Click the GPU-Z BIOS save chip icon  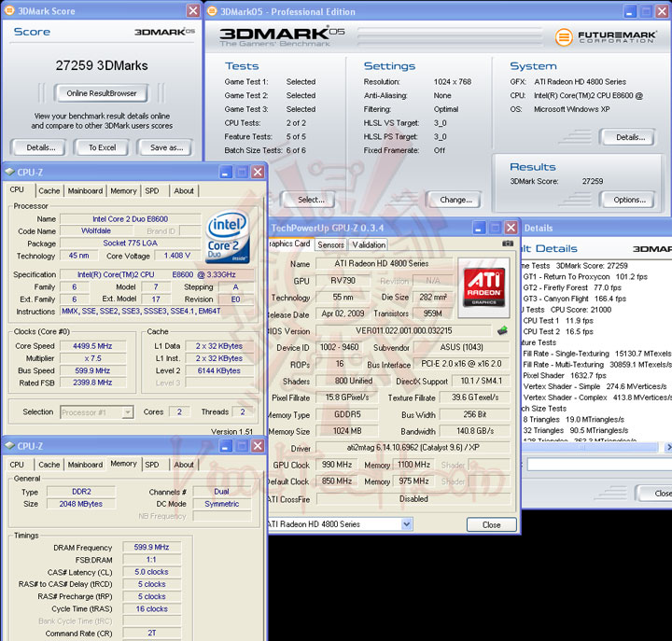503,330
